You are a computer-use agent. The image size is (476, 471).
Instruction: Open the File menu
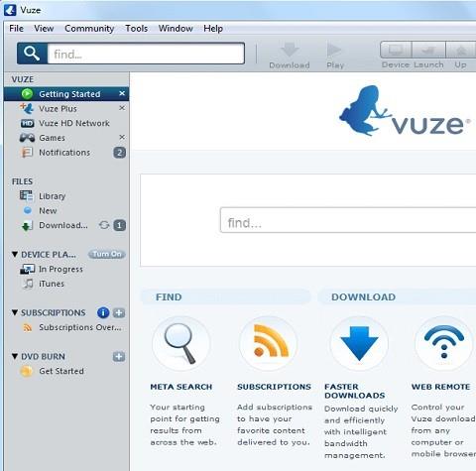[x=16, y=29]
